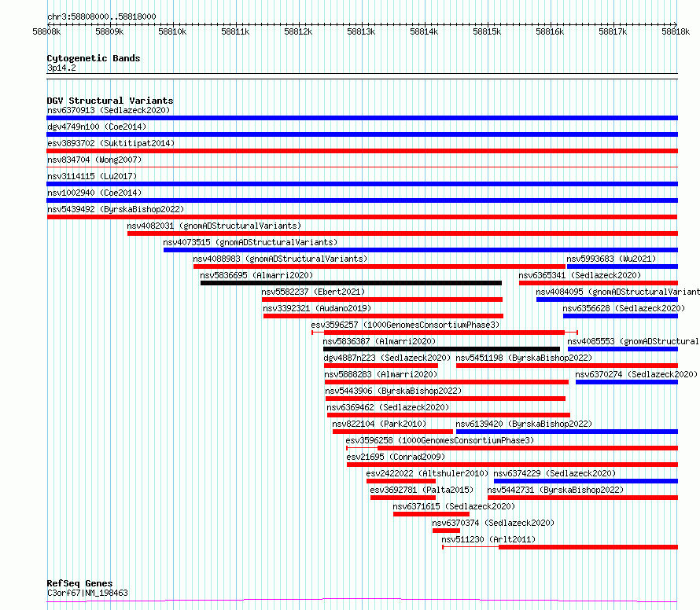The height and width of the screenshot is (610, 700).
Task: Click nsv5993683 (Wu2021) label
Action: [612, 259]
